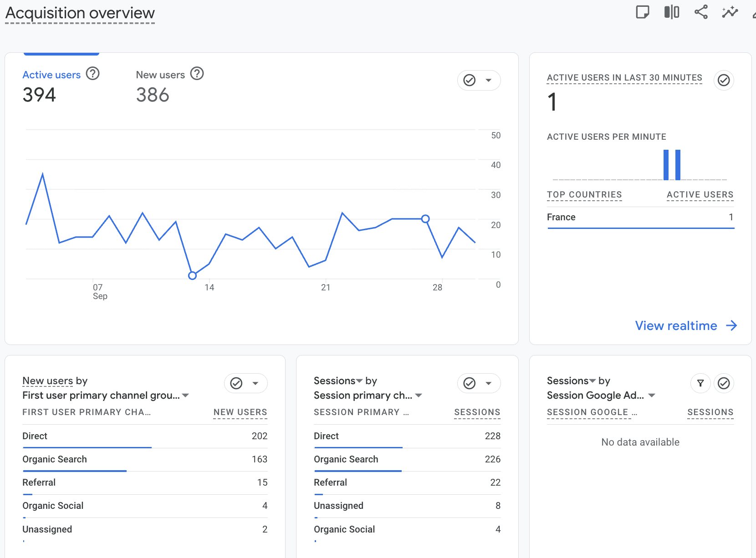Click the filter icon on Google Ads card
This screenshot has height=558, width=756.
[700, 383]
